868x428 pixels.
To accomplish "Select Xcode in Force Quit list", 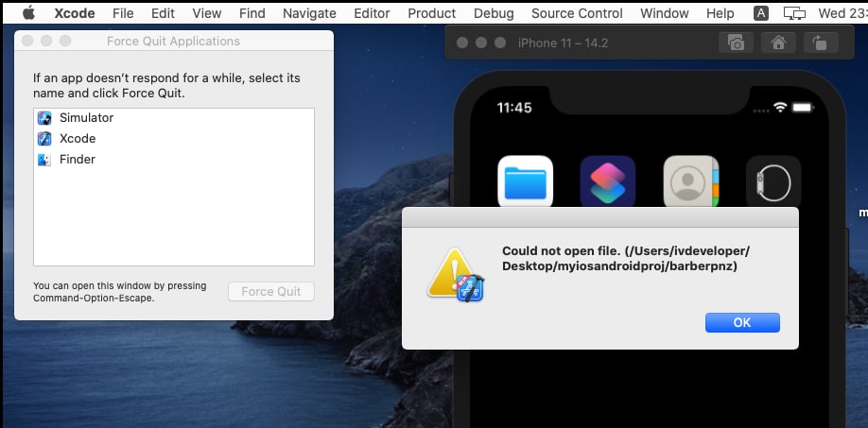I will pos(174,138).
